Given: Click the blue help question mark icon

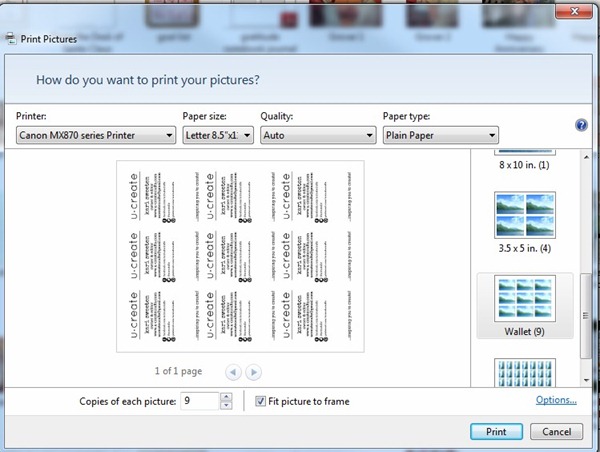Looking at the screenshot, I should point(581,125).
